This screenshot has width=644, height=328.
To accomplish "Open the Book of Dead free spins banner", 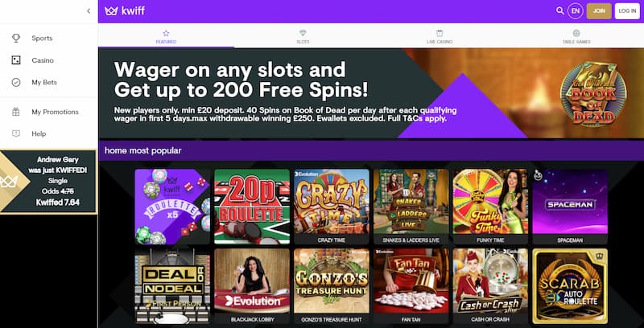I will click(x=371, y=93).
